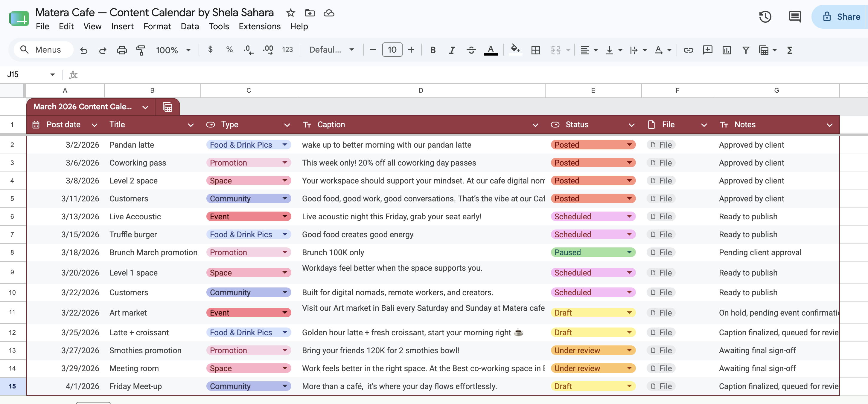Open Status dropdown for Friday Meet-up row

click(x=629, y=386)
